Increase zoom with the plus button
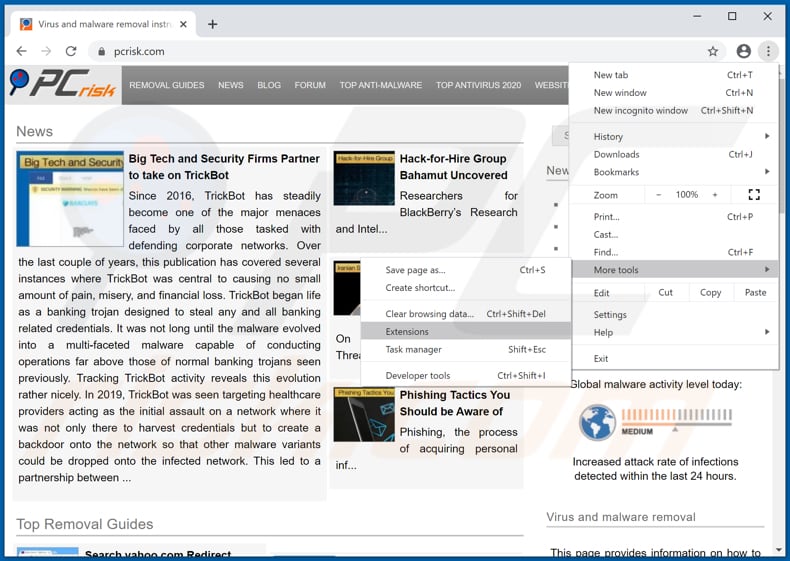Screen dimensions: 790x561 (714, 195)
